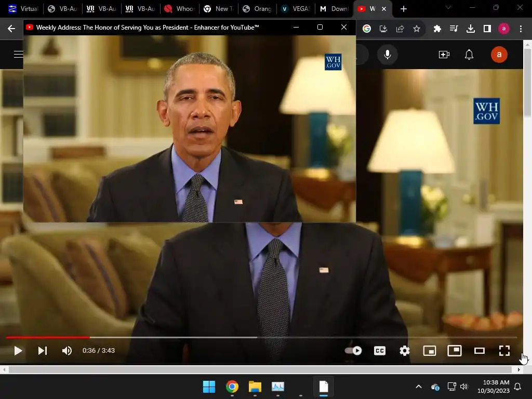Open the pop-up player icon
The image size is (532, 399).
click(x=455, y=351)
